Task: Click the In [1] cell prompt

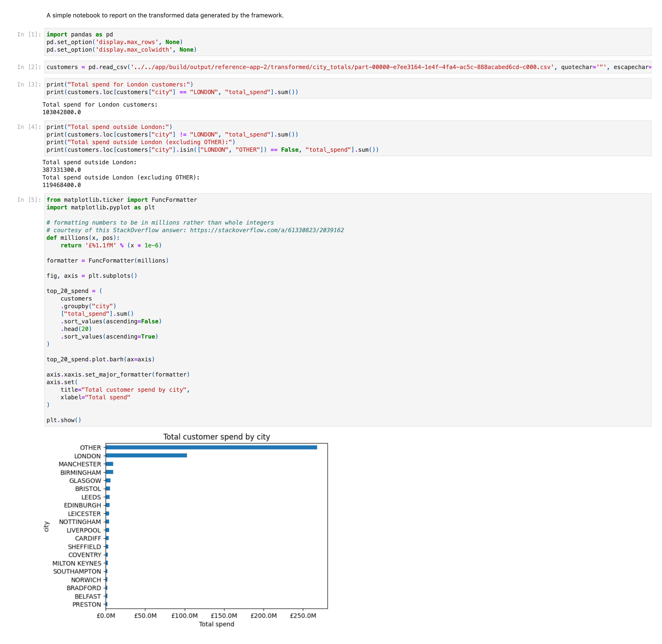Action: tap(29, 34)
